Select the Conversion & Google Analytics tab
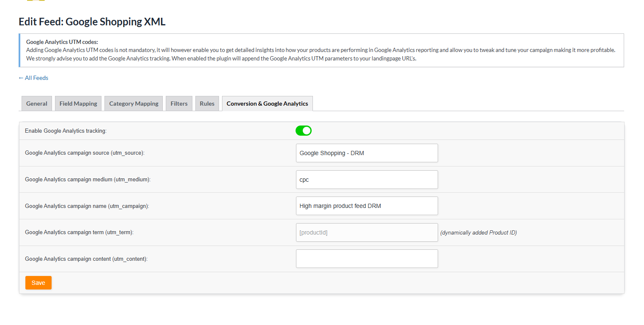The width and height of the screenshot is (644, 325). click(267, 104)
